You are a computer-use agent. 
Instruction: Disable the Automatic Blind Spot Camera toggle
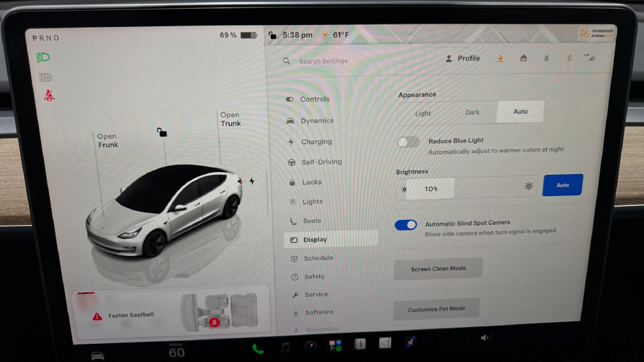coord(406,225)
